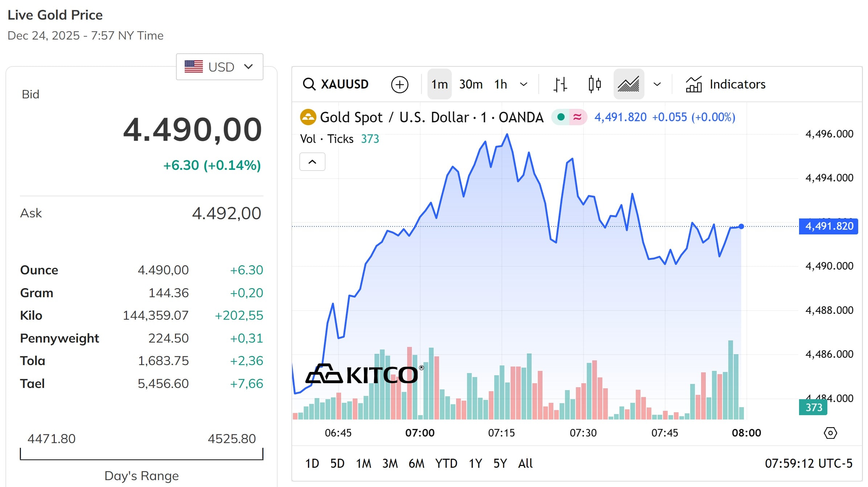
Task: Open the symbol search for XAUUSD
Action: point(336,84)
